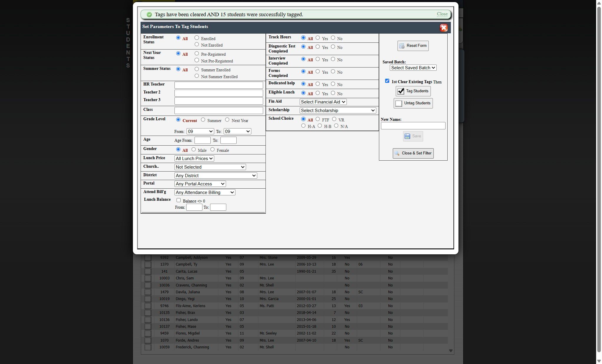This screenshot has width=602, height=364.
Task: Click the green success checkmark icon
Action: click(149, 14)
